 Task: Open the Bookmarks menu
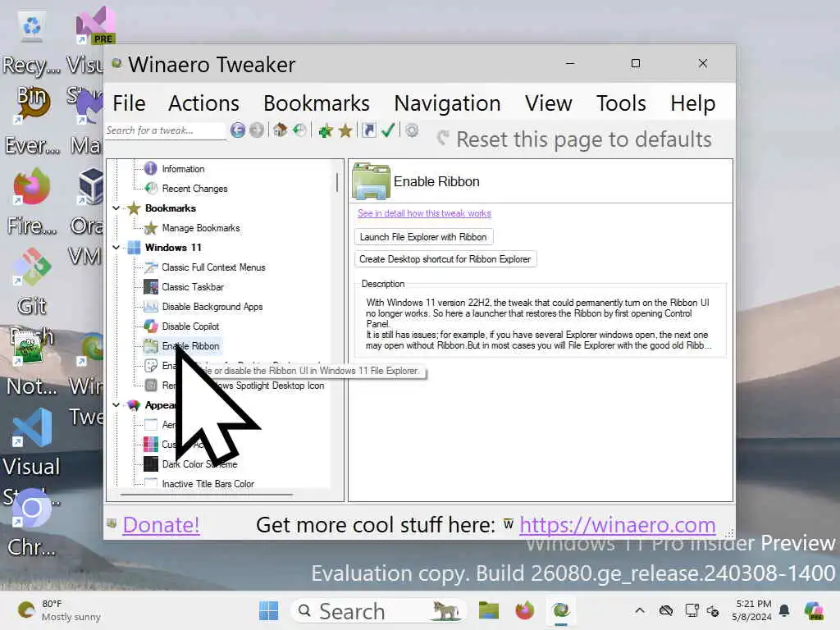pyautogui.click(x=317, y=103)
